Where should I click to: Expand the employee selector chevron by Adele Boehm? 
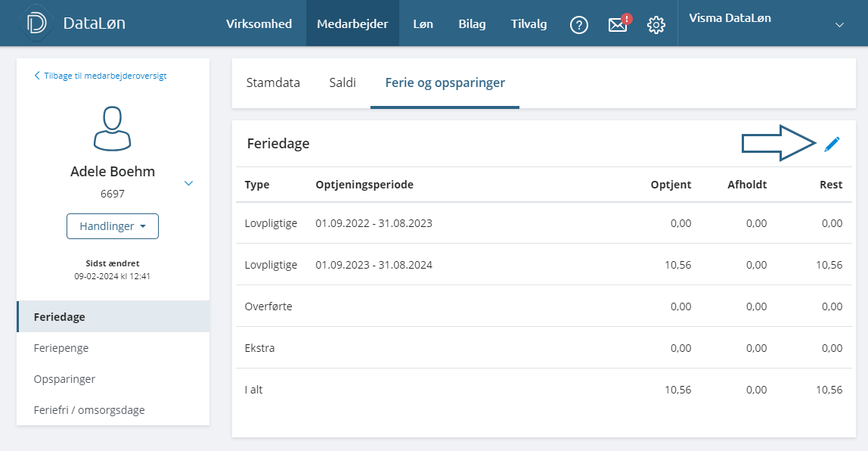tap(188, 183)
